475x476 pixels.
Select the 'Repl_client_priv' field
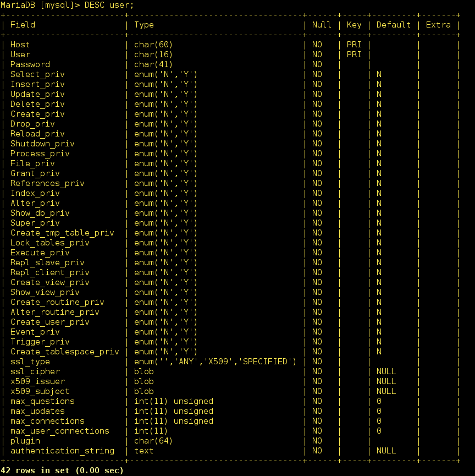49,272
